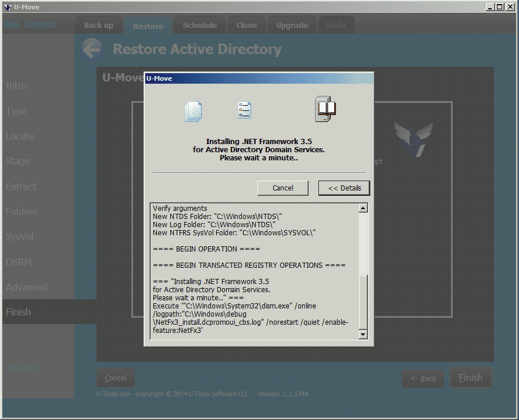Click the wizard Cancel button at the bottom left
519x420 pixels.
116,378
